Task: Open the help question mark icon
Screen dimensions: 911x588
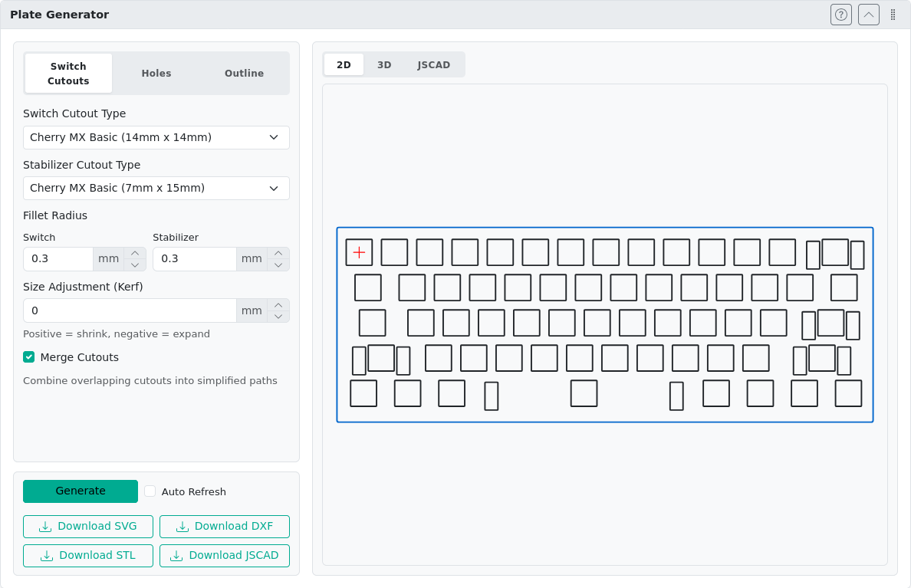Action: coord(841,15)
